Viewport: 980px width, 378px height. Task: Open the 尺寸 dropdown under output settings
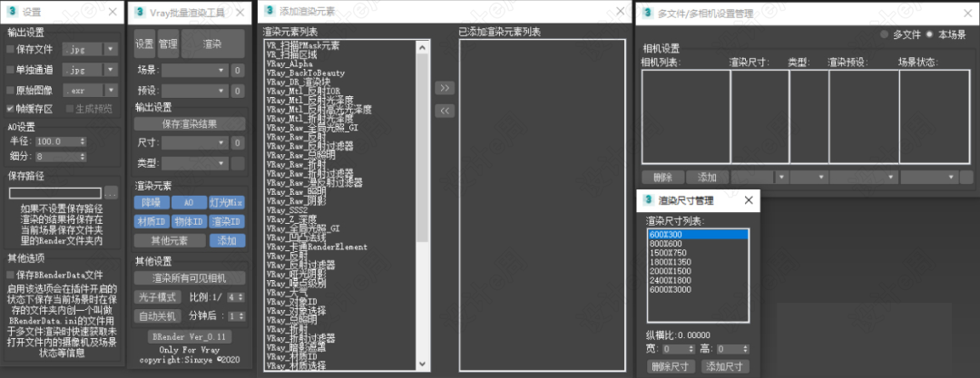click(194, 143)
